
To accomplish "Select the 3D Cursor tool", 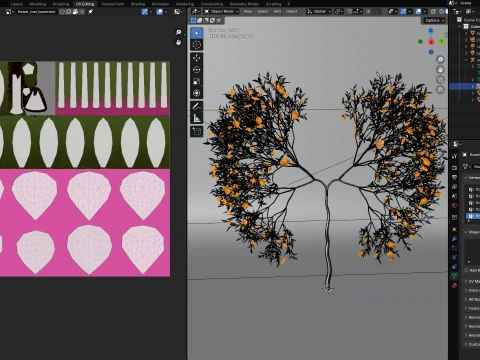I will (x=197, y=45).
